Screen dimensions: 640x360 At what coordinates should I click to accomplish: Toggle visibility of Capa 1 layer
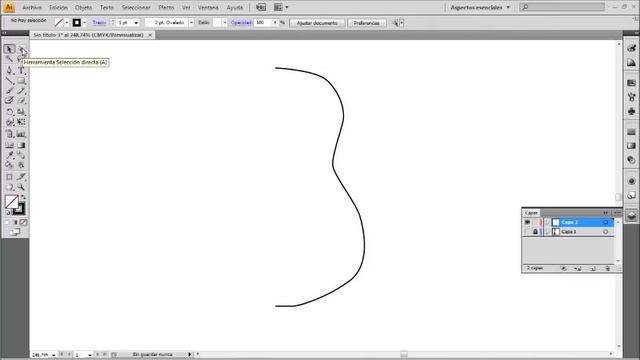tap(527, 232)
